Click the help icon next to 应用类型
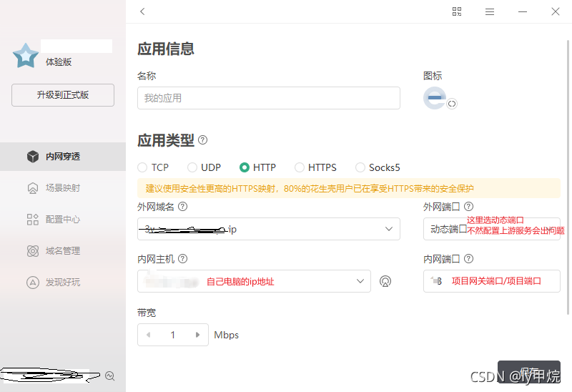This screenshot has width=572, height=392. [202, 140]
